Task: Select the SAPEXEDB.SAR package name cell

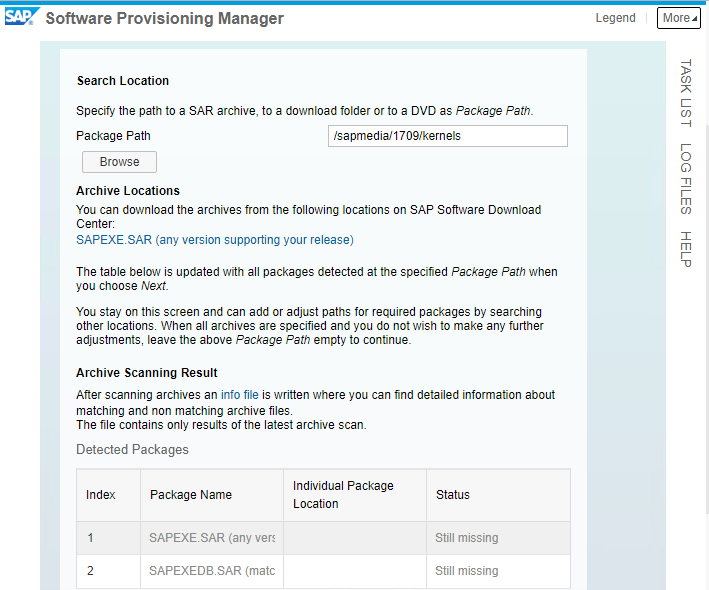Action: tap(212, 571)
